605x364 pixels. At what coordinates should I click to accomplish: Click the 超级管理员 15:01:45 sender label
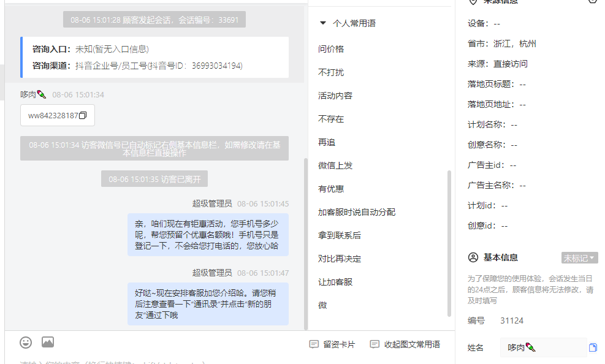pyautogui.click(x=212, y=203)
